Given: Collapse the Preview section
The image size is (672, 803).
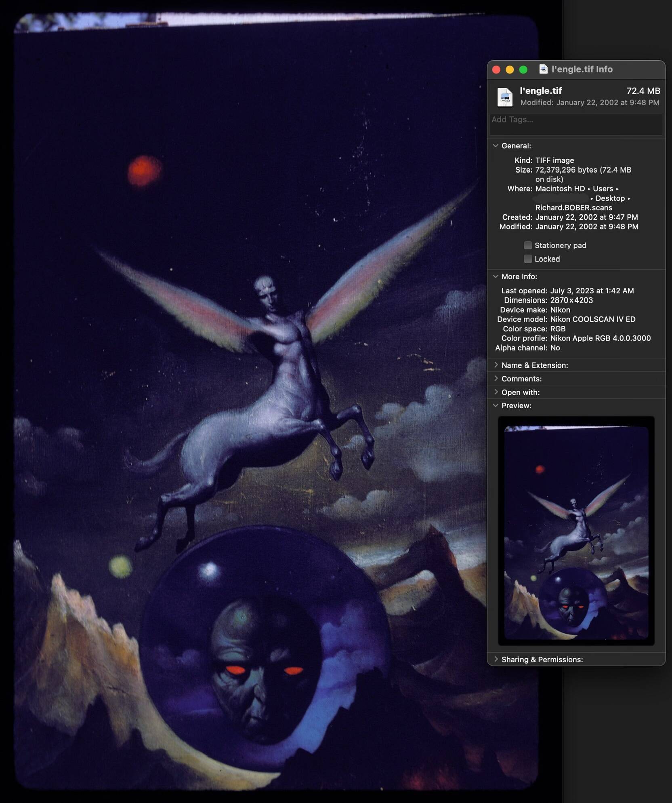Looking at the screenshot, I should tap(496, 405).
